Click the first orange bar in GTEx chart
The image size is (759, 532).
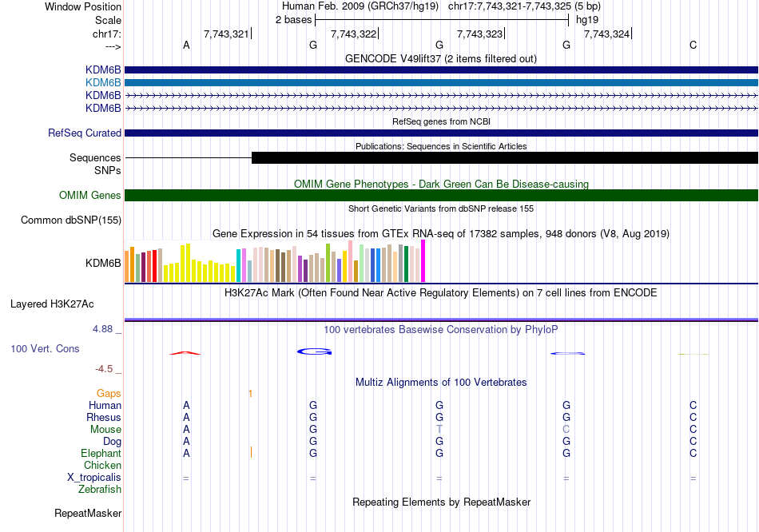pos(127,266)
